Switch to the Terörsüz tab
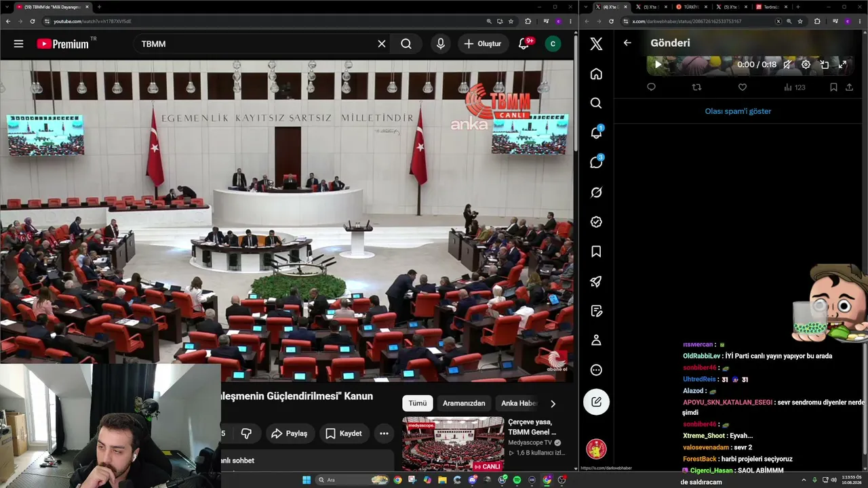 coord(772,7)
